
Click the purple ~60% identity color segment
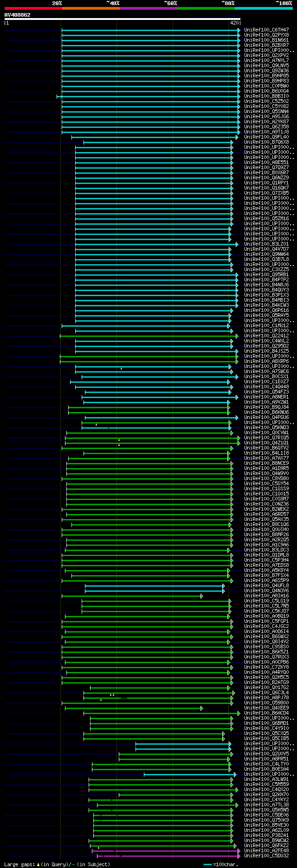tap(148, 8)
